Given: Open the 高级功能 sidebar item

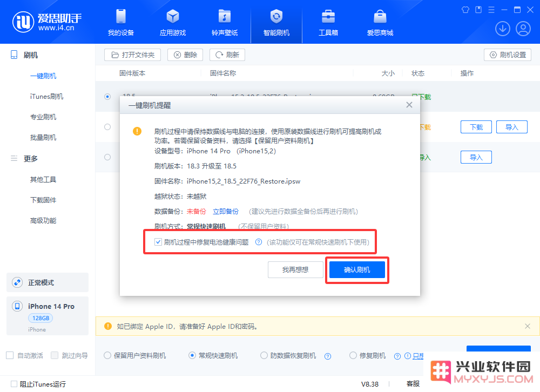Looking at the screenshot, I should coord(43,220).
